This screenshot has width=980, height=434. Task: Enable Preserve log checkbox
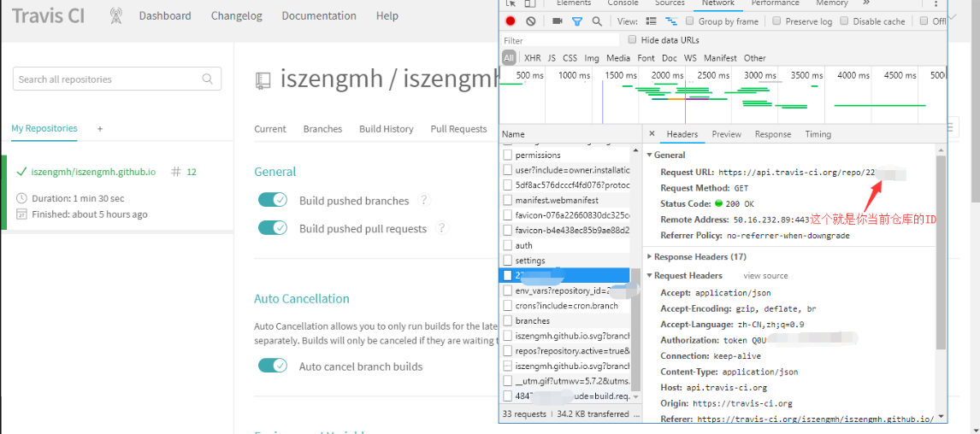[776, 21]
